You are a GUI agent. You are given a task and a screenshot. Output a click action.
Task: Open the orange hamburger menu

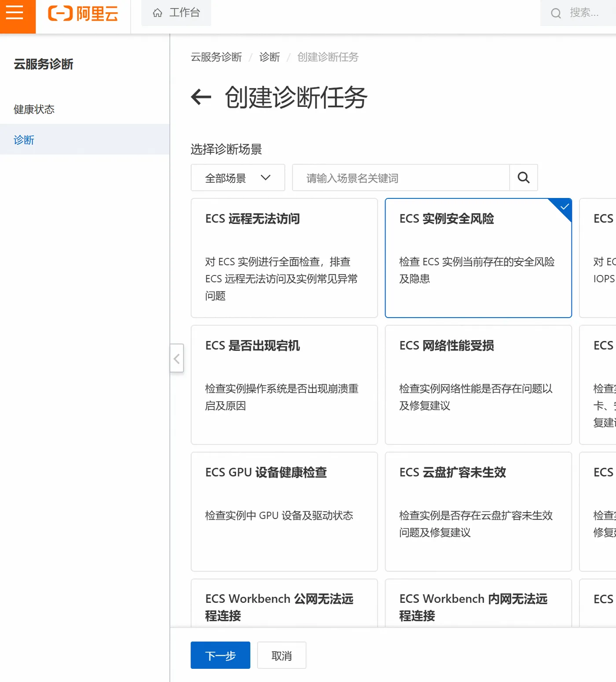point(18,17)
